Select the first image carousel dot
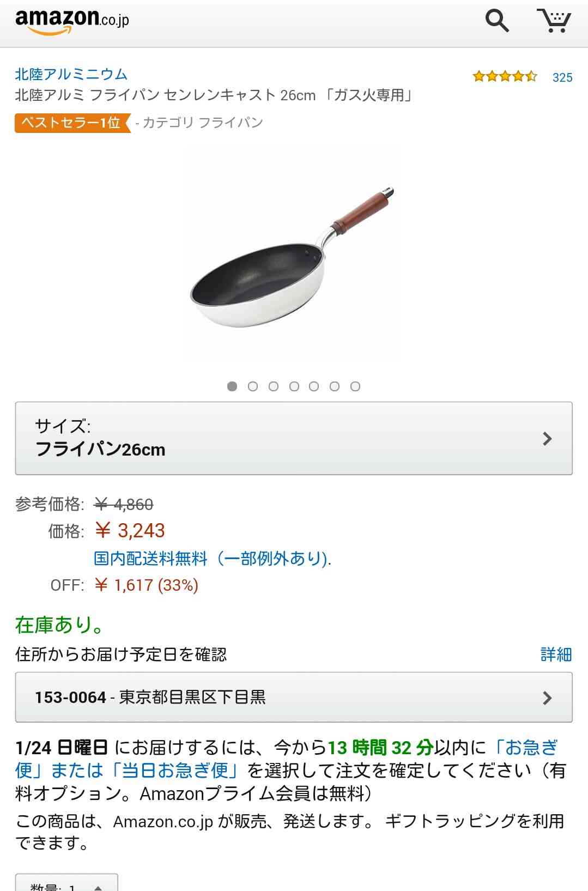Image resolution: width=588 pixels, height=891 pixels. click(x=232, y=386)
